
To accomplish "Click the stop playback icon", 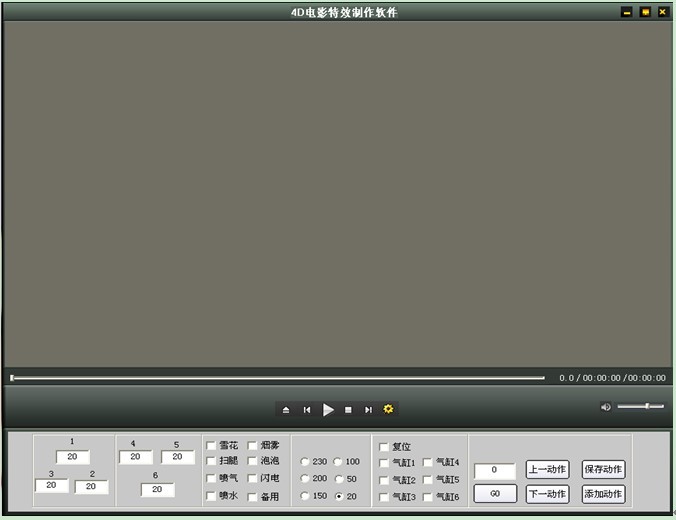I will click(x=348, y=409).
